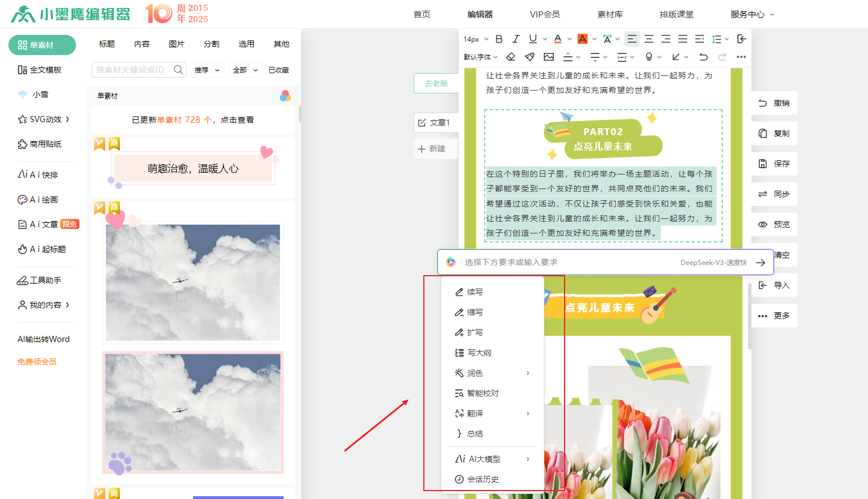Click the letter spacing icon
Image resolution: width=868 pixels, height=499 pixels.
(607, 39)
